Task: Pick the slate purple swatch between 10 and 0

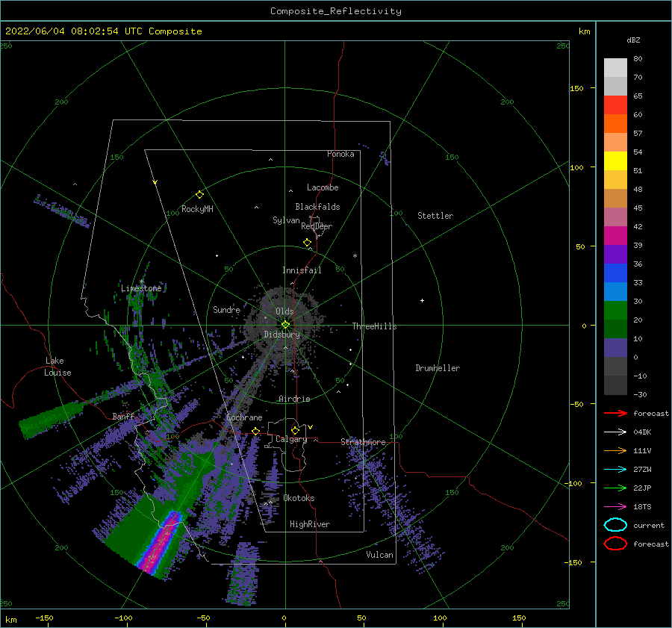Action: pos(615,348)
